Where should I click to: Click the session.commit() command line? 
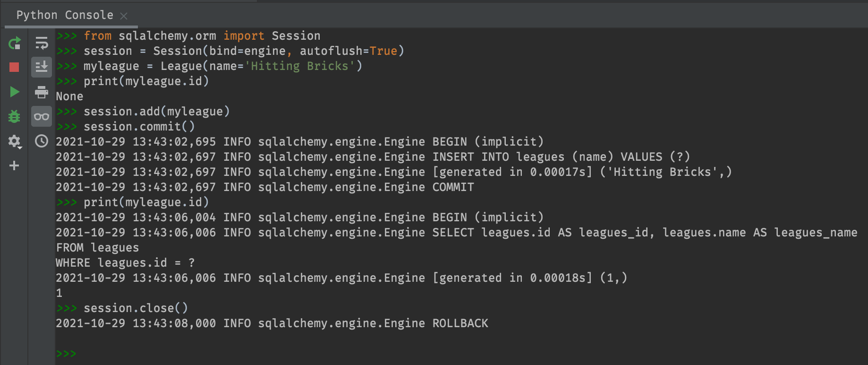tap(139, 127)
